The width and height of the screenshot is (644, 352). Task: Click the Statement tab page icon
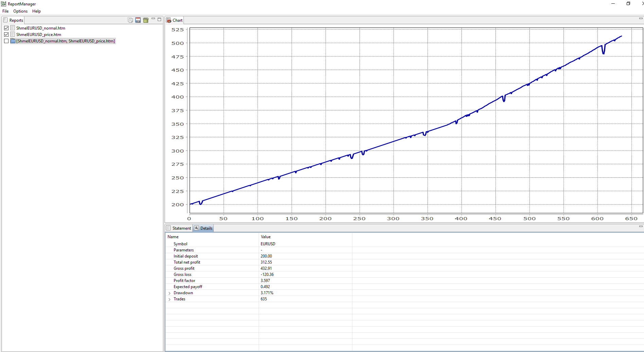(168, 228)
